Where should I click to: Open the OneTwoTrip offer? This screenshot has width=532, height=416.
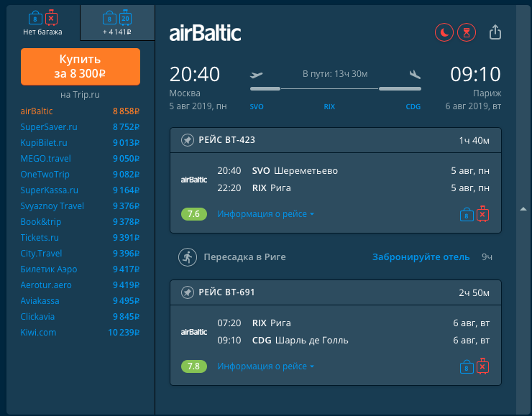tap(80, 175)
